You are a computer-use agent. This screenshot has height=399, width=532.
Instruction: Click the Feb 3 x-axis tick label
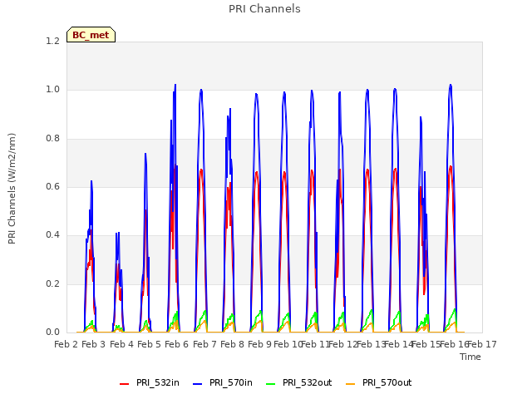tap(94, 344)
